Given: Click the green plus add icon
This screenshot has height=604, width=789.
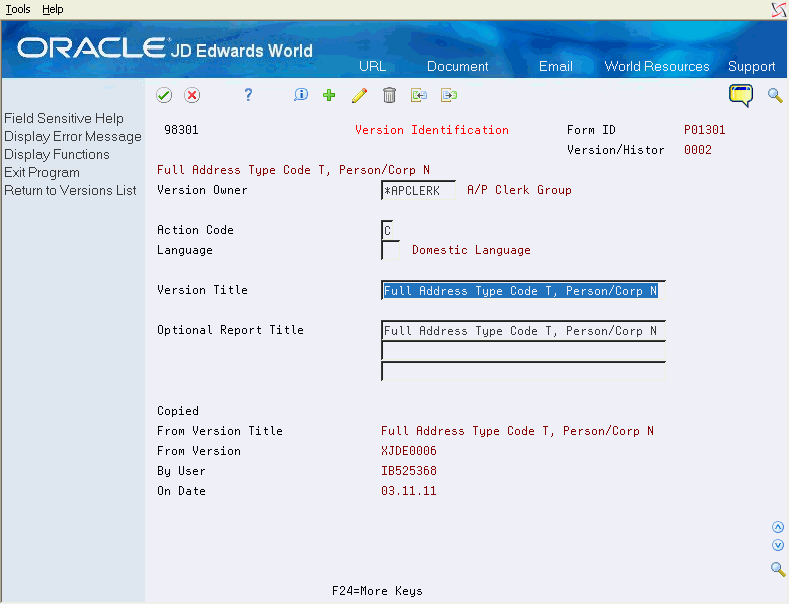Looking at the screenshot, I should tap(329, 95).
